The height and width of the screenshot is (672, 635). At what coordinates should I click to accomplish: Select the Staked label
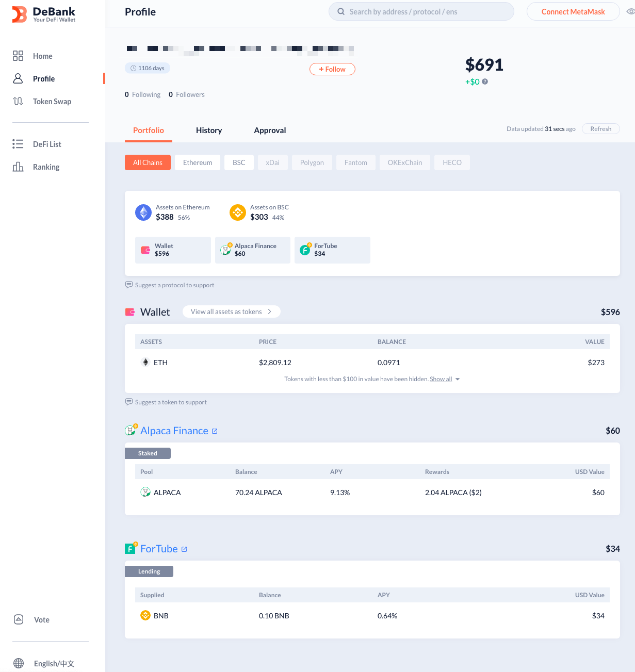(x=148, y=453)
